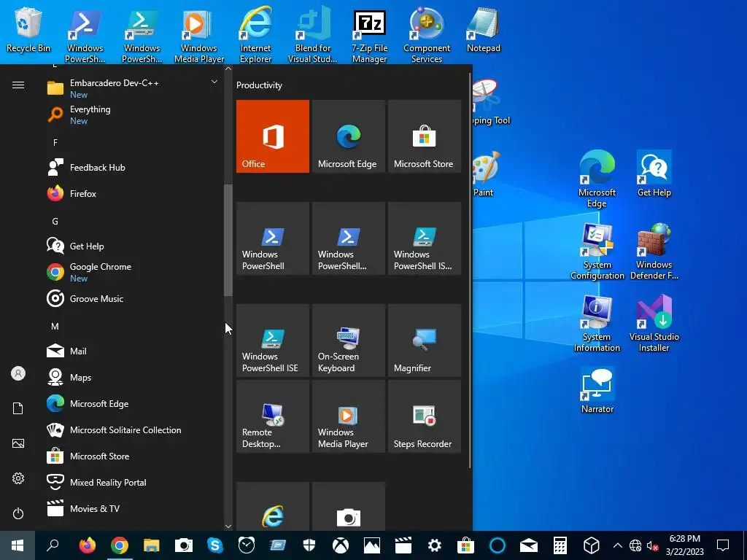
Task: Launch Google Chrome from the app list
Action: tap(133, 273)
